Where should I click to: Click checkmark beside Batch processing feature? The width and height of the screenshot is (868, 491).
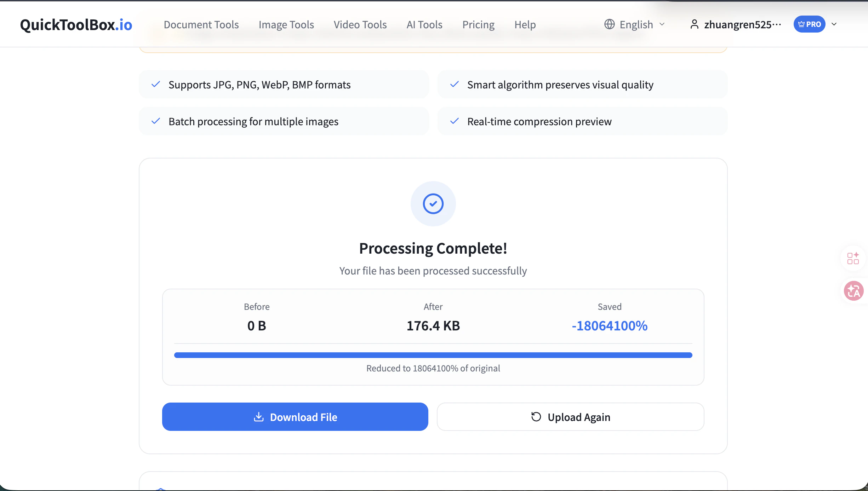click(156, 121)
